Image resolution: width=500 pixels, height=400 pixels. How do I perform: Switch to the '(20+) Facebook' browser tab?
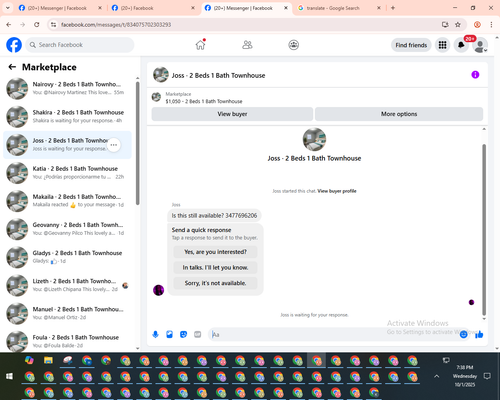(x=153, y=8)
